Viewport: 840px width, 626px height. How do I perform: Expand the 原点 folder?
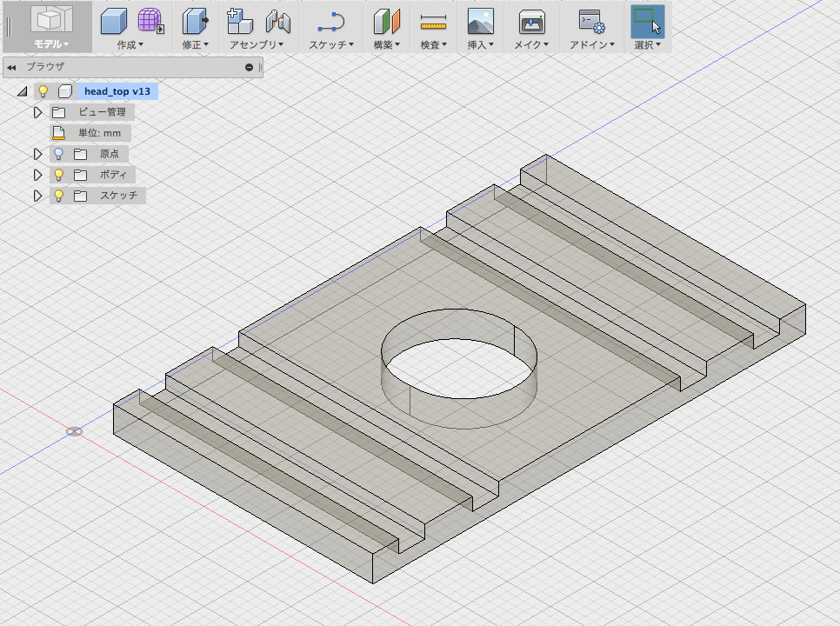tap(37, 154)
